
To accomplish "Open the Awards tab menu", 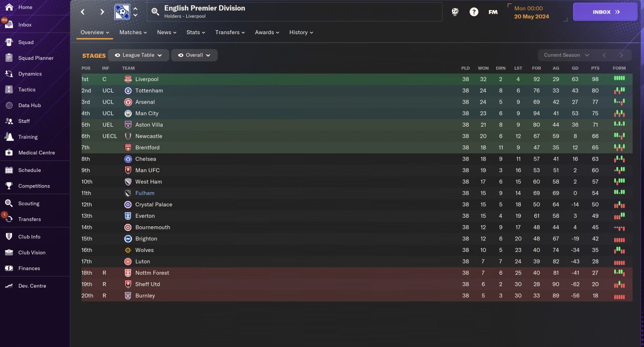I will pyautogui.click(x=267, y=32).
